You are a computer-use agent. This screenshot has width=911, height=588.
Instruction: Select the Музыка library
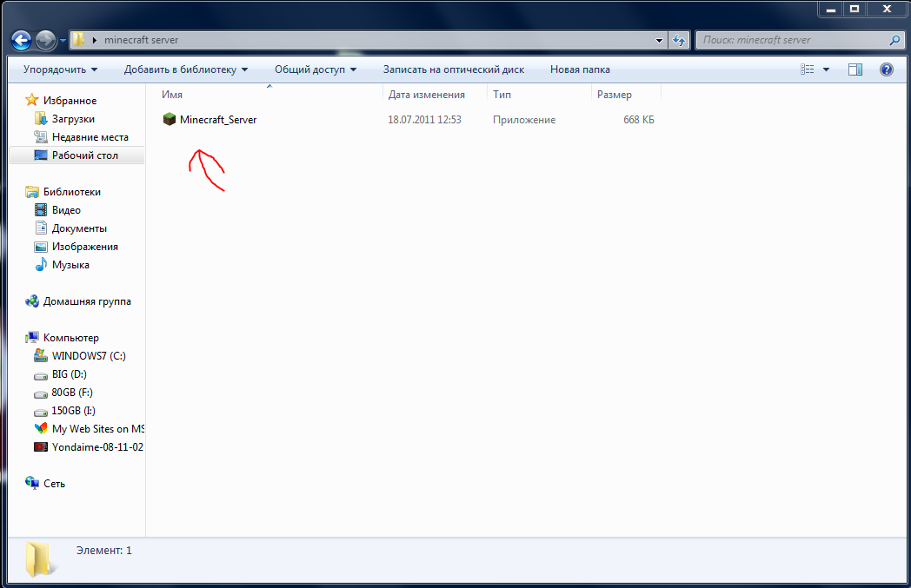70,265
